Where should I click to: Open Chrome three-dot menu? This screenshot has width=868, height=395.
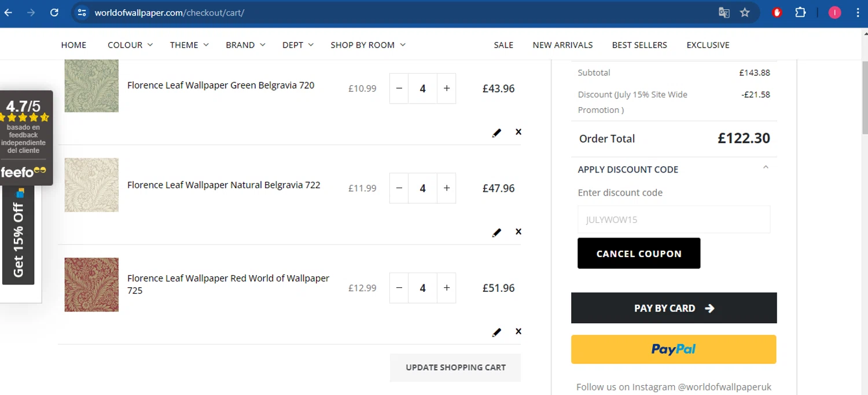tap(858, 13)
